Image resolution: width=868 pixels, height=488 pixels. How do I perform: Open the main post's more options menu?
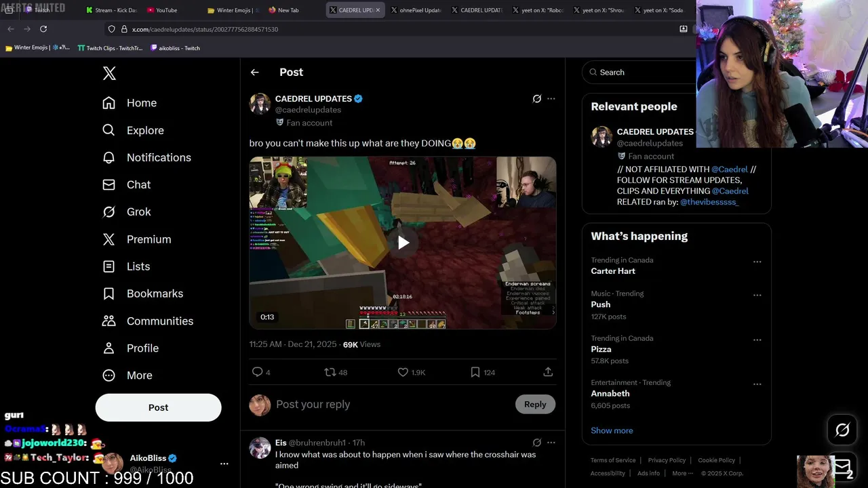point(551,99)
